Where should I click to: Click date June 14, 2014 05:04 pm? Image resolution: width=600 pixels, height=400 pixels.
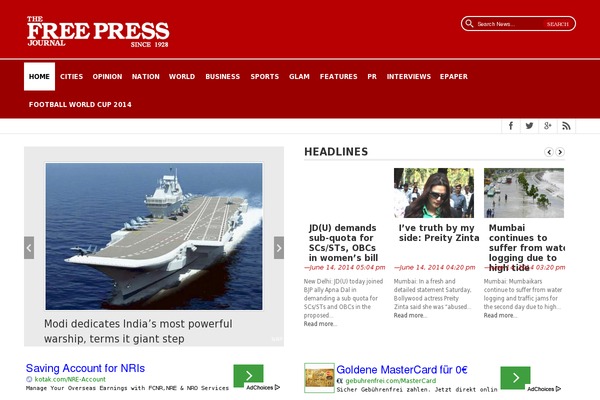pyautogui.click(x=345, y=267)
